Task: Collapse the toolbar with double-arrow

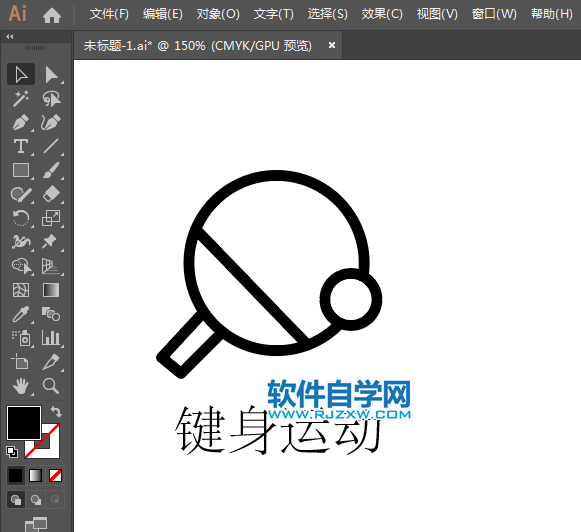Action: tap(10, 37)
